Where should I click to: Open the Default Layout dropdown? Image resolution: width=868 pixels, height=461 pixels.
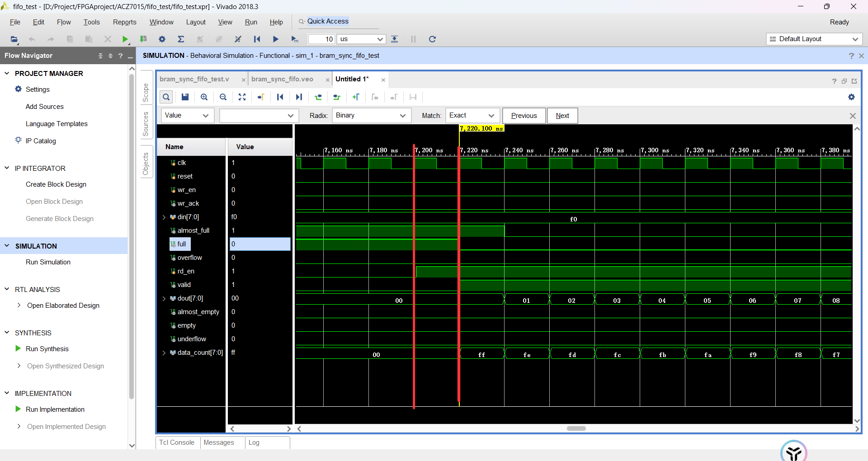pos(814,39)
